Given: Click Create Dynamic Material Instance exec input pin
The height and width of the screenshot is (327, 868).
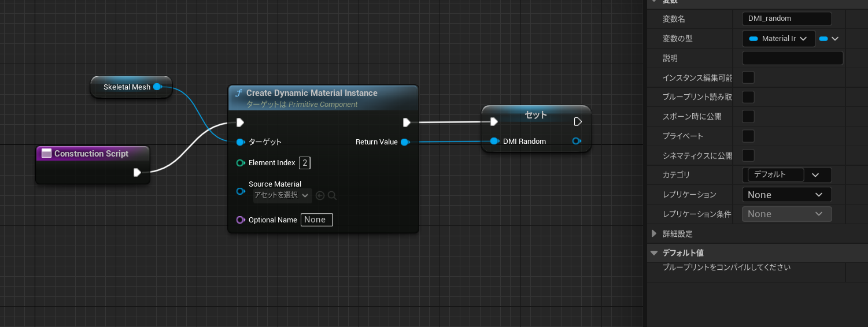Looking at the screenshot, I should coord(240,122).
